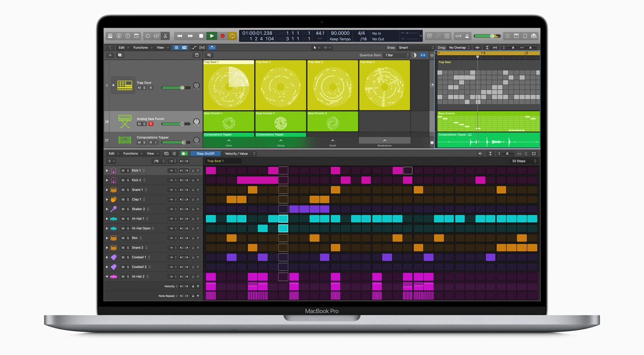
Task: Solo the Hi-Hat Open row
Action: click(128, 228)
